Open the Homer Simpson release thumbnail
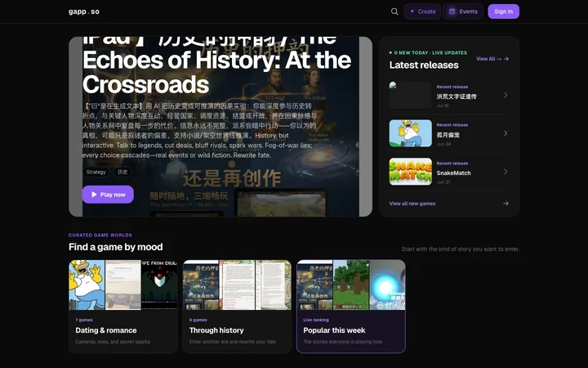 411,133
